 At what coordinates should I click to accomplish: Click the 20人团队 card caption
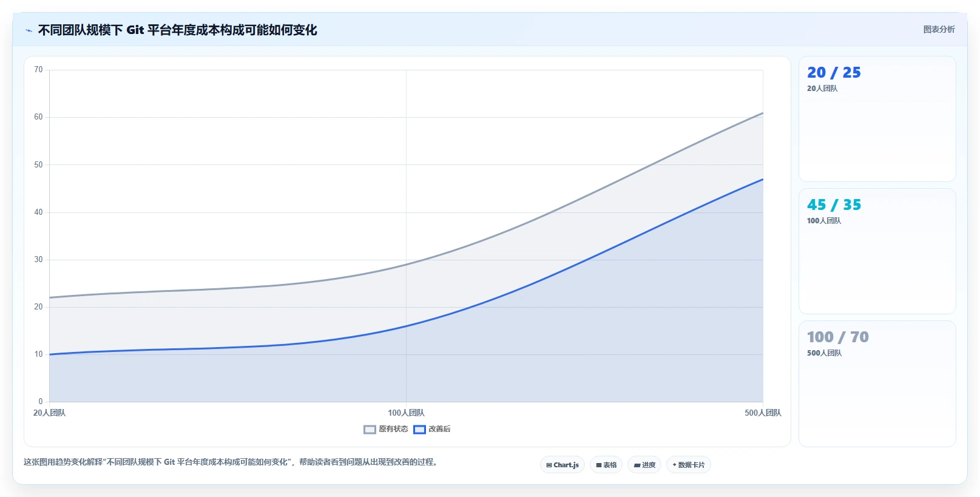pyautogui.click(x=822, y=89)
